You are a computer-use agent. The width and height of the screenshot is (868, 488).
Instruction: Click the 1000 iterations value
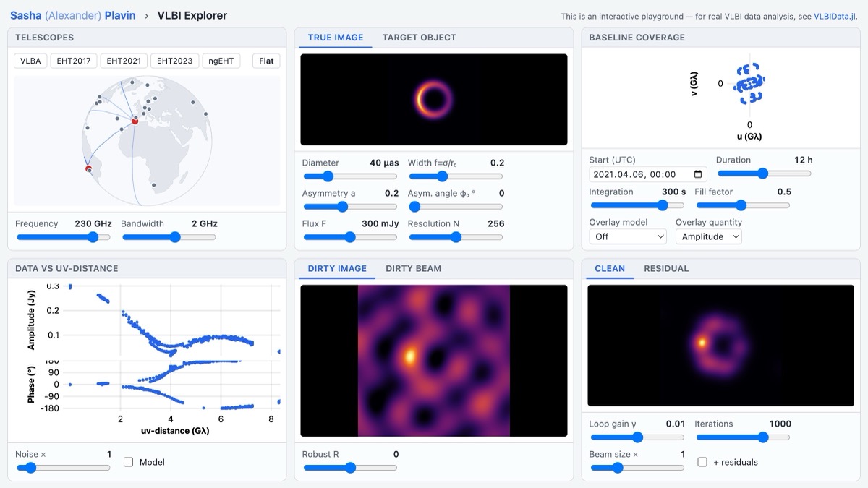pyautogui.click(x=780, y=424)
